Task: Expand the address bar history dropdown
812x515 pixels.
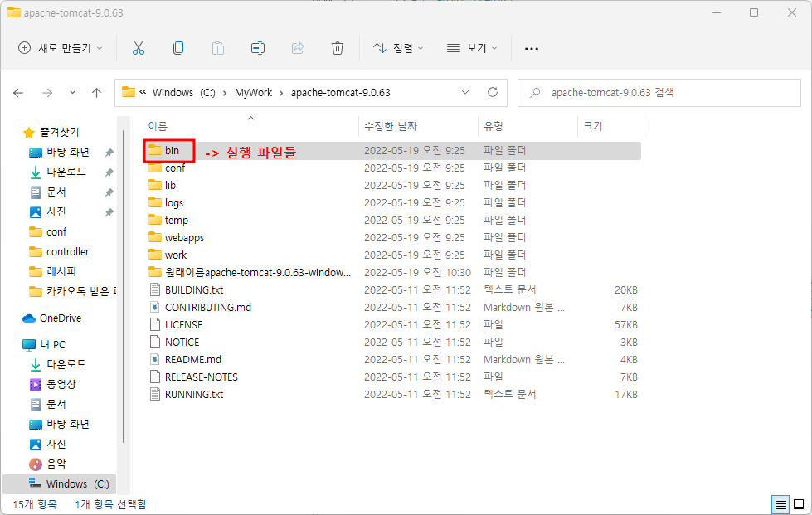Action: click(x=465, y=92)
